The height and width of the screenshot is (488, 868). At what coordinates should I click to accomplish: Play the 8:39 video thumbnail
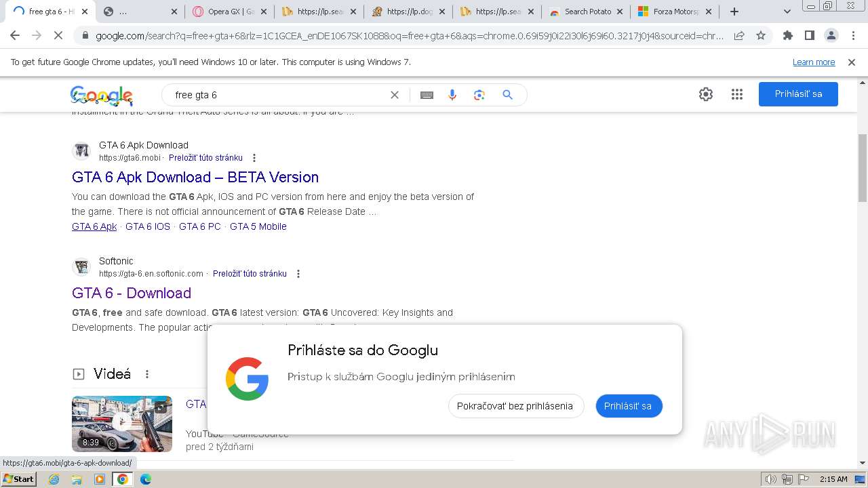[122, 424]
